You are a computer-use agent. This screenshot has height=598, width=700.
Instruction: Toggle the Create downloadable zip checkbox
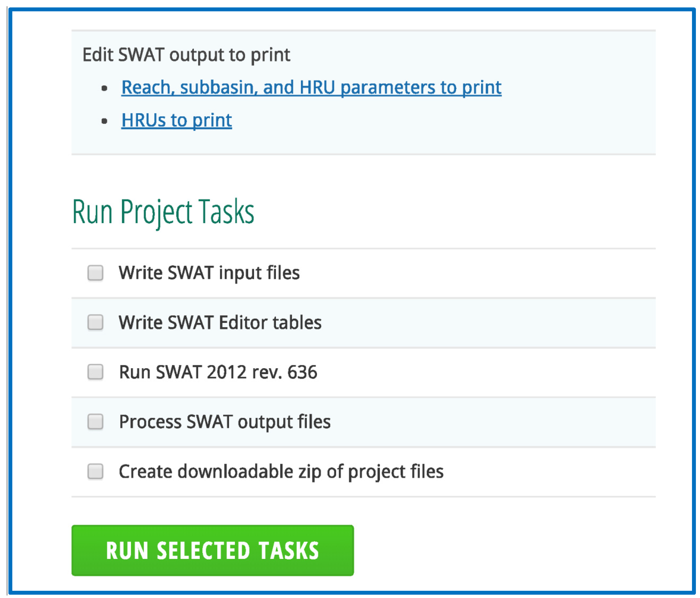pos(95,471)
